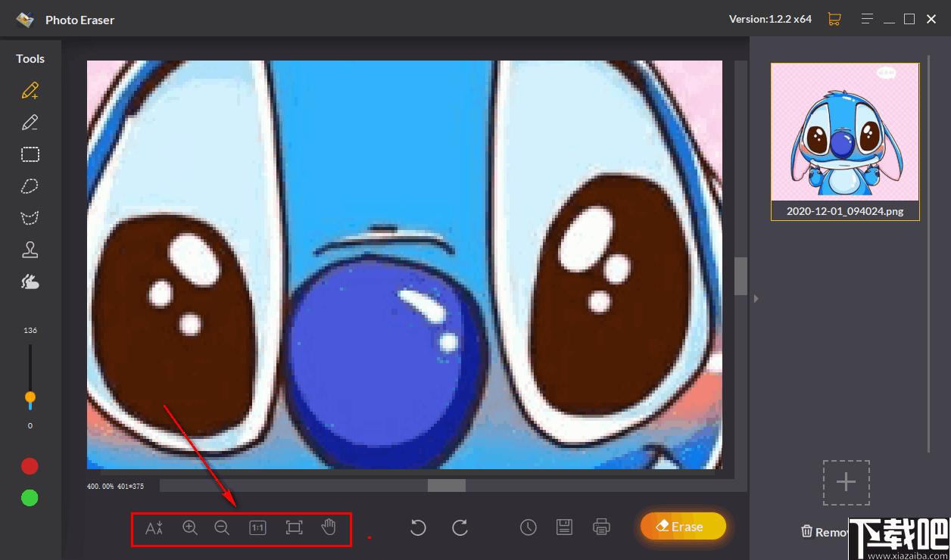Add a new image with plus box
This screenshot has height=560, width=951.
click(x=847, y=483)
